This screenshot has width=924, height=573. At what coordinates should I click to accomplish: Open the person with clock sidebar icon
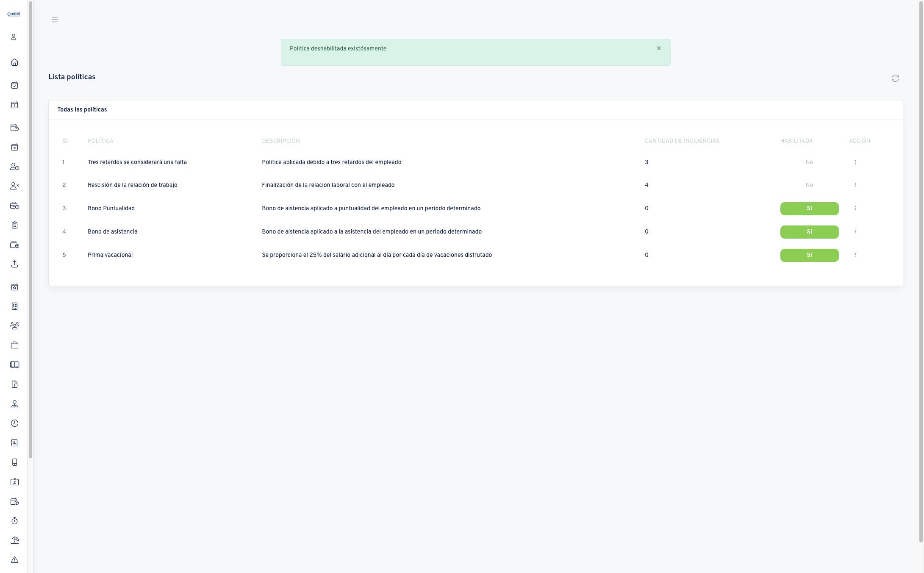coord(14,167)
